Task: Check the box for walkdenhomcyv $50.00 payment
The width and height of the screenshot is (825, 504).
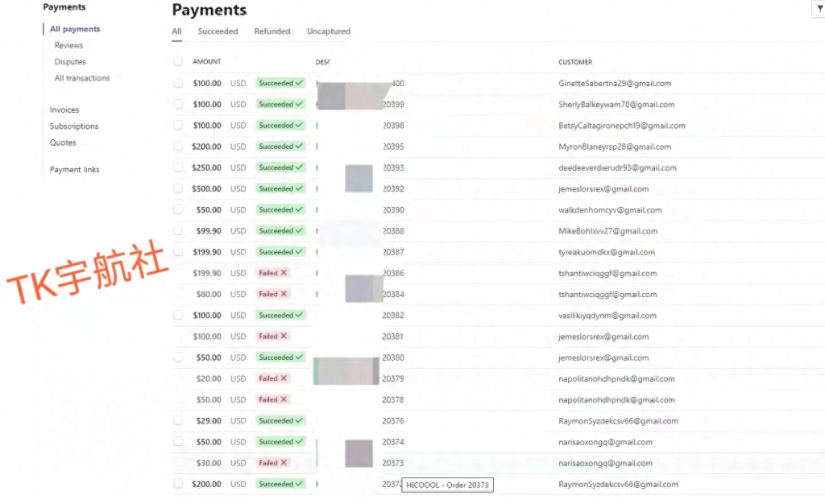Action: click(178, 209)
